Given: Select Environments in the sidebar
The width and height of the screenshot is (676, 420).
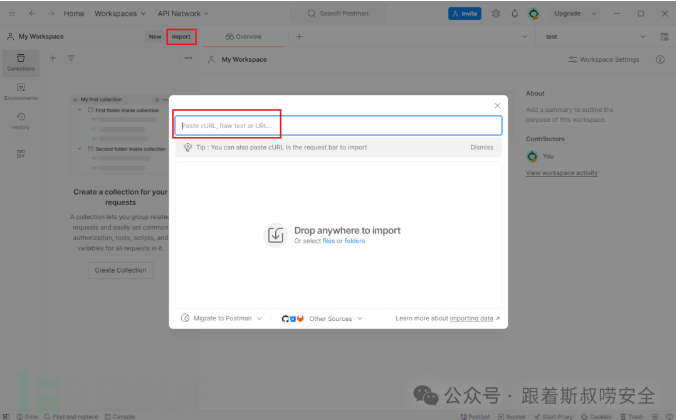Looking at the screenshot, I should click(x=21, y=92).
